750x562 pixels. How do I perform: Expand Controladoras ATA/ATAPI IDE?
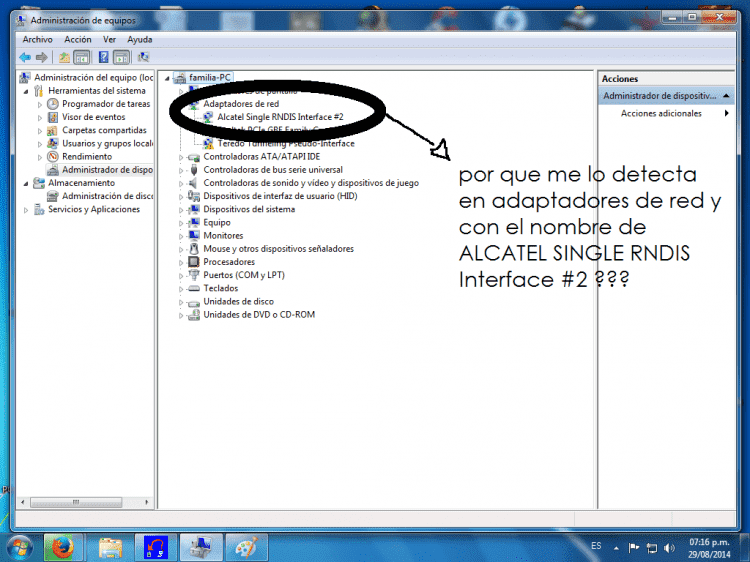point(181,157)
